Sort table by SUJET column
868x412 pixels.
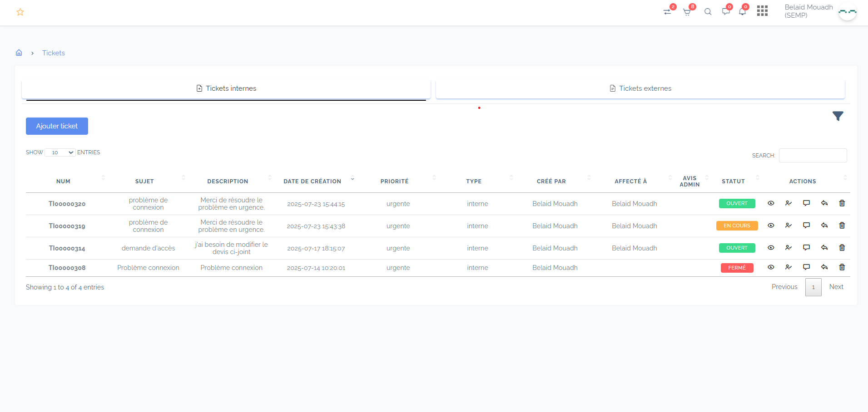[x=144, y=181]
